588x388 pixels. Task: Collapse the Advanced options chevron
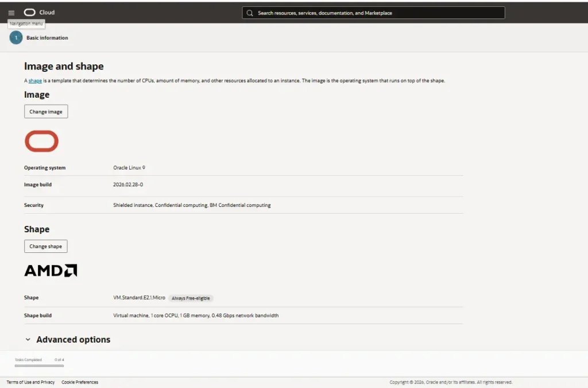(x=28, y=339)
